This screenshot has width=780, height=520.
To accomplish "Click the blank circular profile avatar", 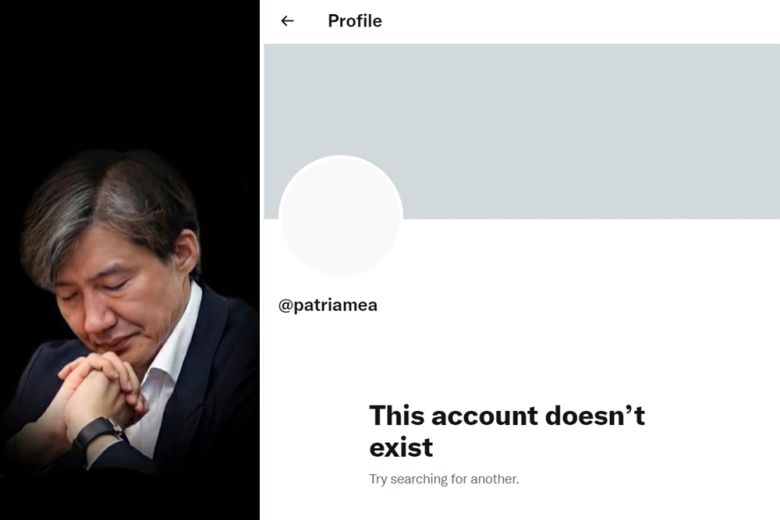I will (x=340, y=217).
